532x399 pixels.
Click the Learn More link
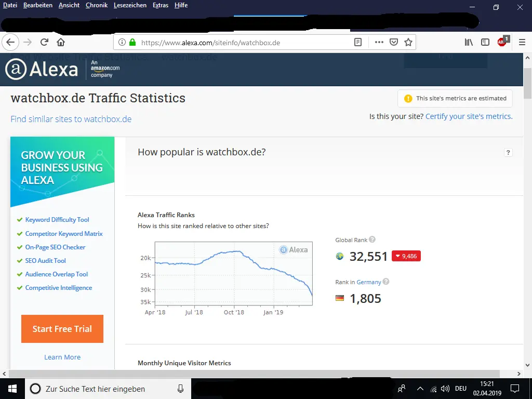(62, 357)
